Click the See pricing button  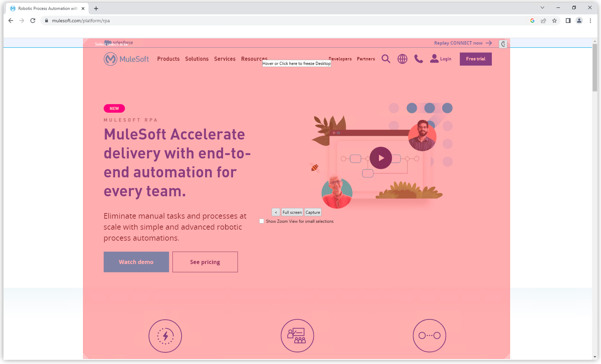click(205, 262)
